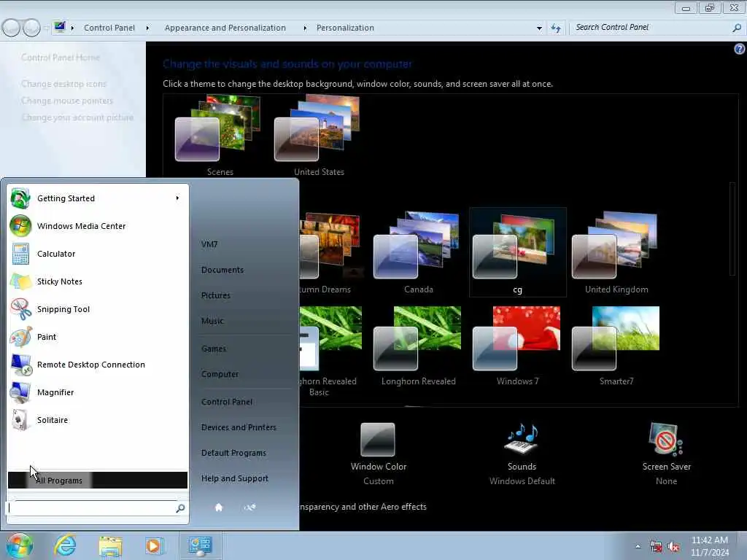The image size is (747, 560).
Task: Select the United States theme
Action: tap(320, 136)
